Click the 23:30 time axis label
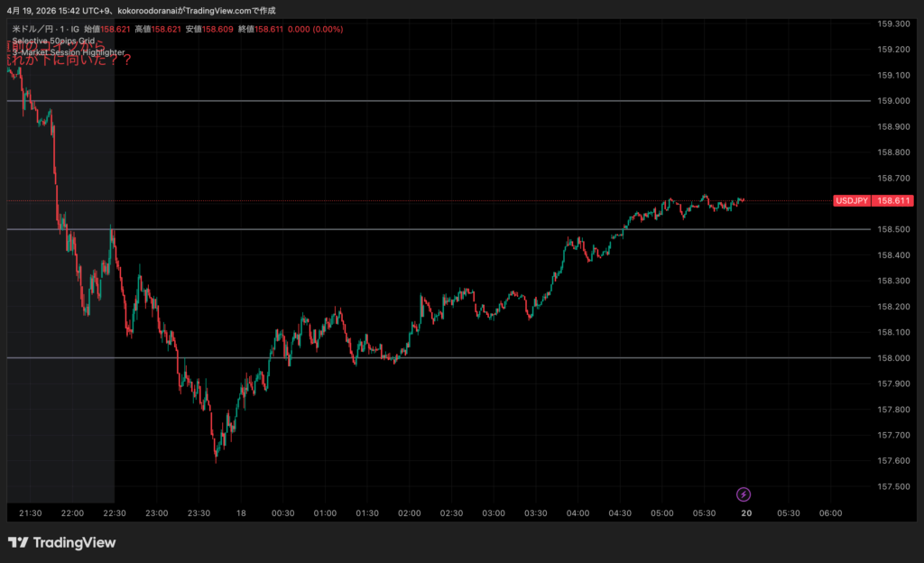924x563 pixels. point(199,513)
